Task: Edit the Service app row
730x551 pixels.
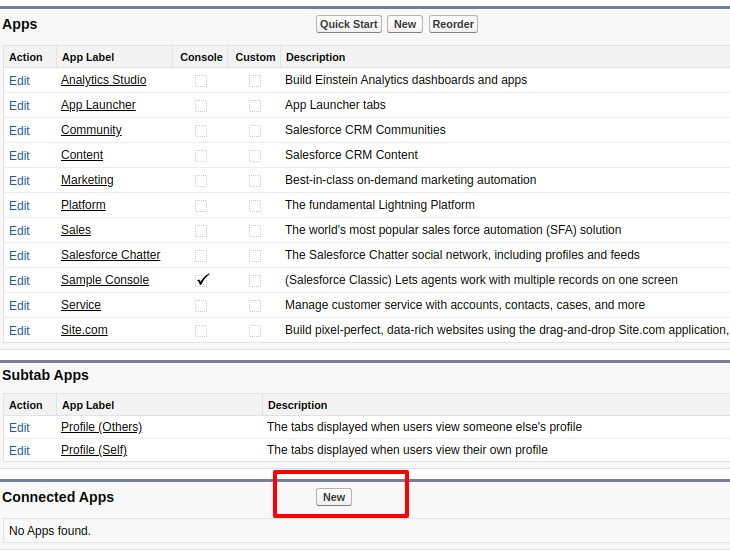Action: 19,306
